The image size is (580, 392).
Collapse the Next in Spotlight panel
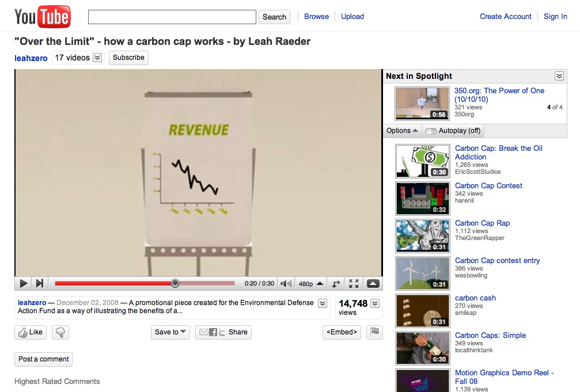(559, 76)
